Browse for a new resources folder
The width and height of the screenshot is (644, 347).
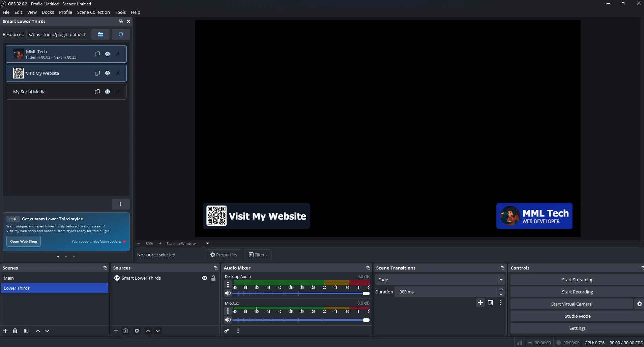pyautogui.click(x=100, y=34)
